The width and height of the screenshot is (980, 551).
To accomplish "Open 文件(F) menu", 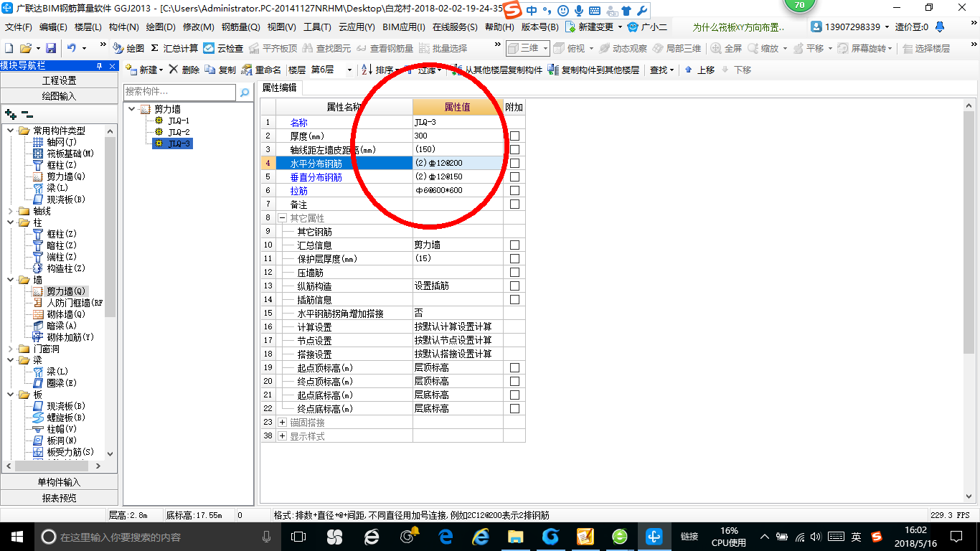I will pos(19,27).
